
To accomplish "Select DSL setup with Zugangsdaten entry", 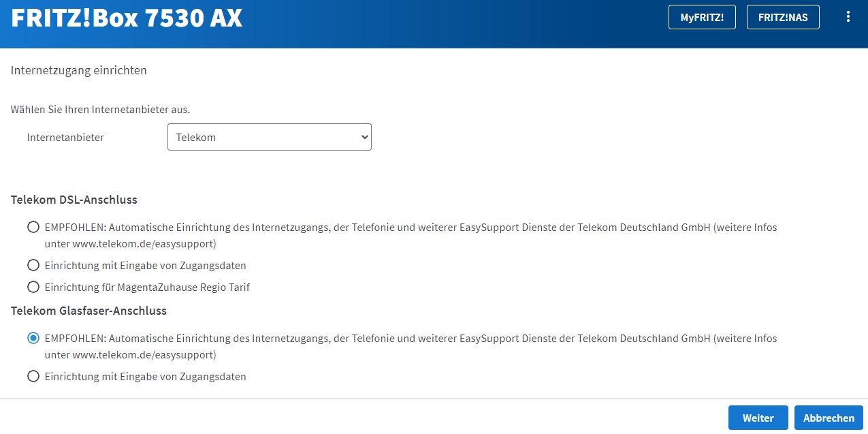I will tap(33, 265).
